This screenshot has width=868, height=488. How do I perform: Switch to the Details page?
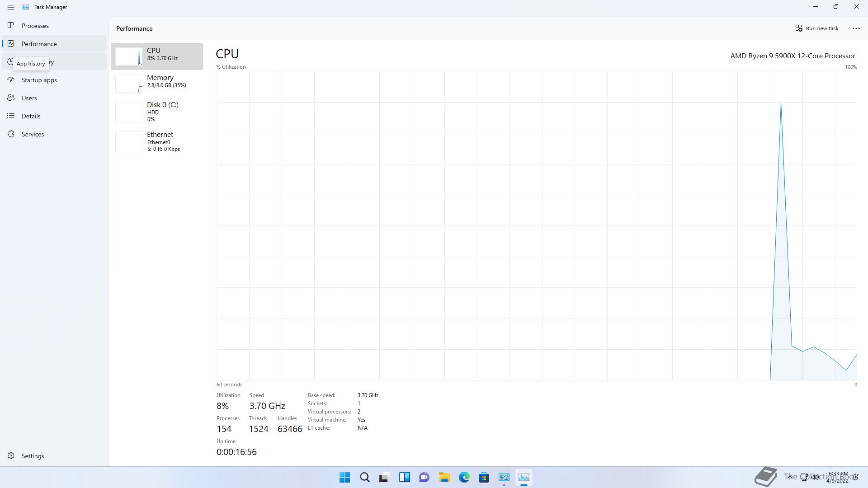[x=54, y=116]
